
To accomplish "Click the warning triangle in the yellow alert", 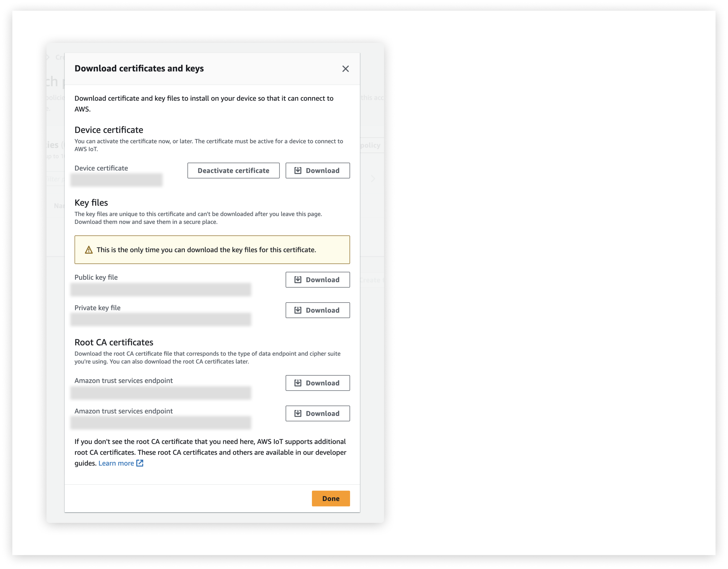I will (89, 249).
